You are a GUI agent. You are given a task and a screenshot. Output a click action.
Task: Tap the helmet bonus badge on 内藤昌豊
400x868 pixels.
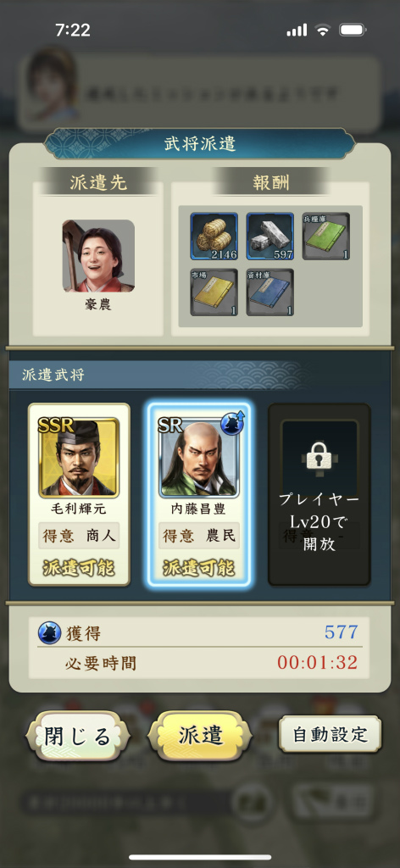[232, 424]
